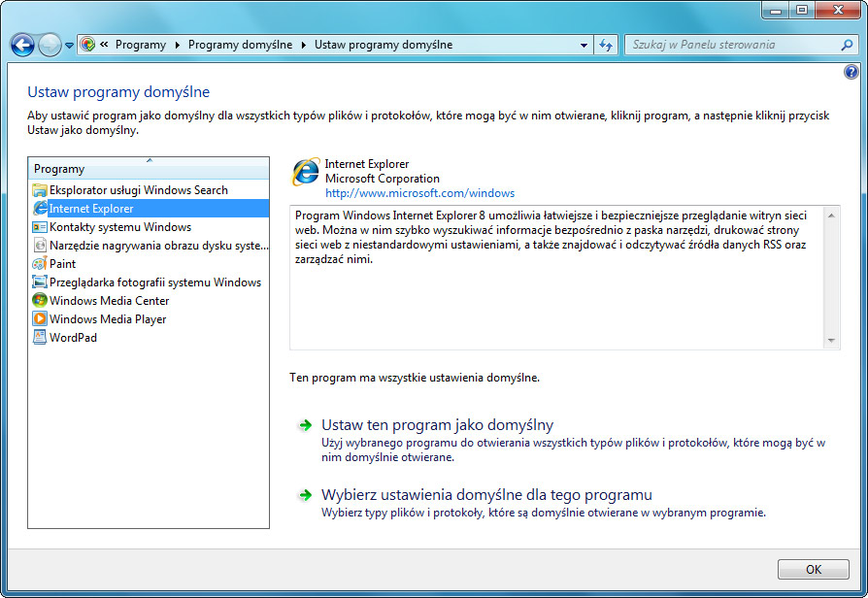Select Przeglądarka fotografii systemu Windows label

pos(155,282)
